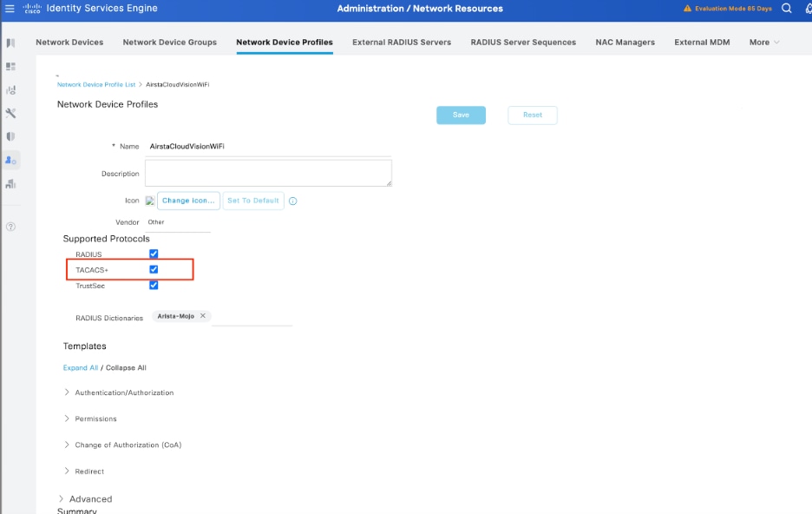Open External RADIUS Servers tab
Viewport: 812px width, 514px height.
coord(402,43)
